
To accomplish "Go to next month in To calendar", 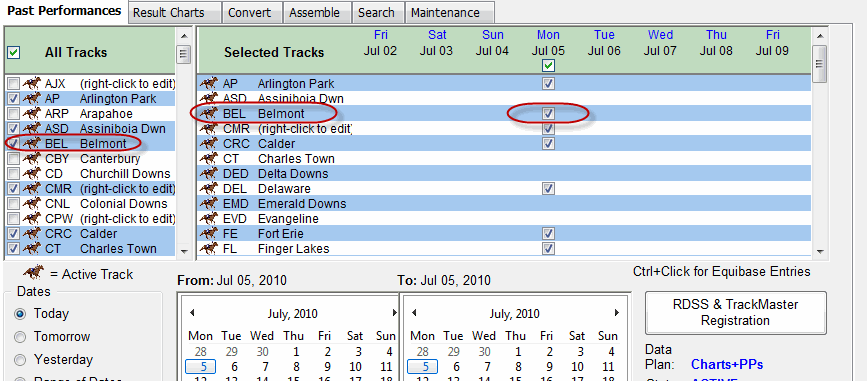I will [x=616, y=313].
